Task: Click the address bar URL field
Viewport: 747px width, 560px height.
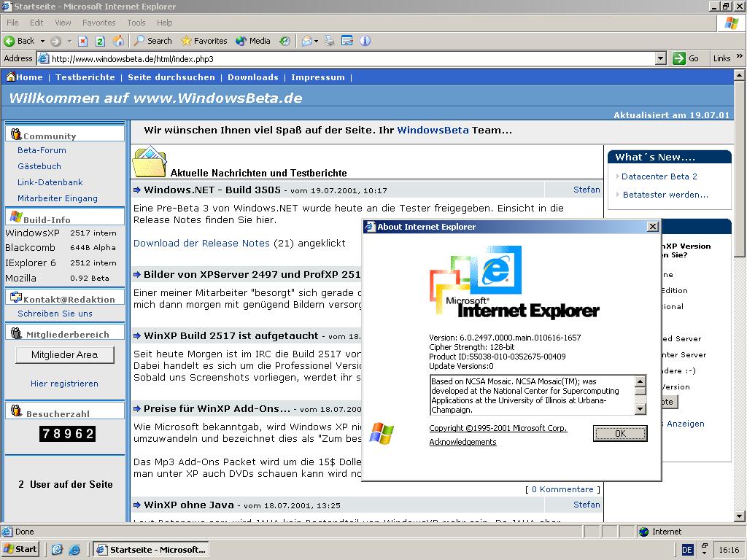Action: [352, 59]
